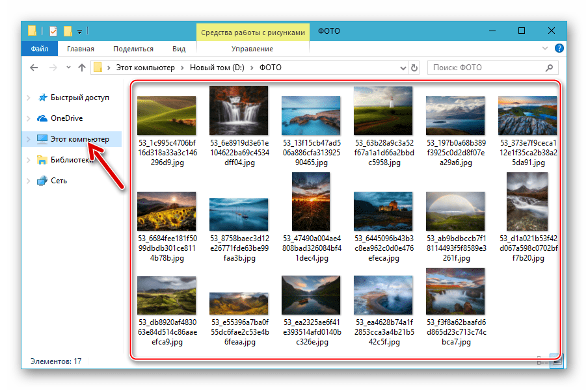Image resolution: width=588 pixels, height=390 pixels.
Task: Click the window folder icon in title bar
Action: [x=33, y=31]
